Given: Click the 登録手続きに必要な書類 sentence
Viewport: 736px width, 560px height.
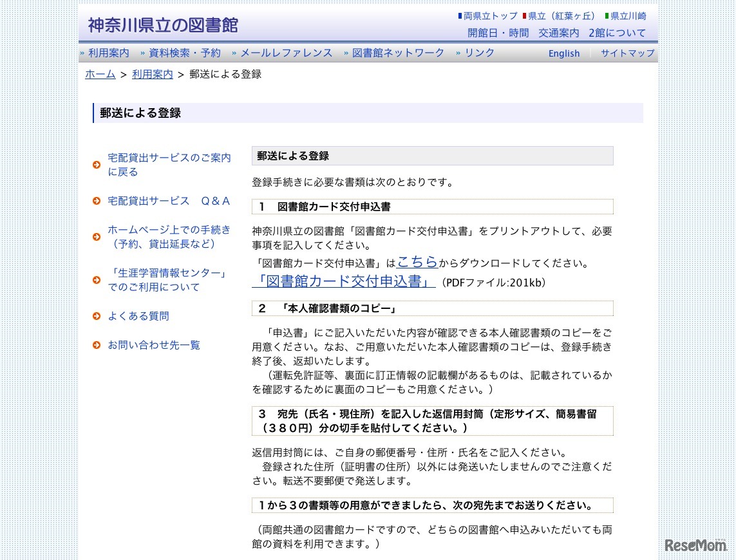Looking at the screenshot, I should click(x=353, y=182).
